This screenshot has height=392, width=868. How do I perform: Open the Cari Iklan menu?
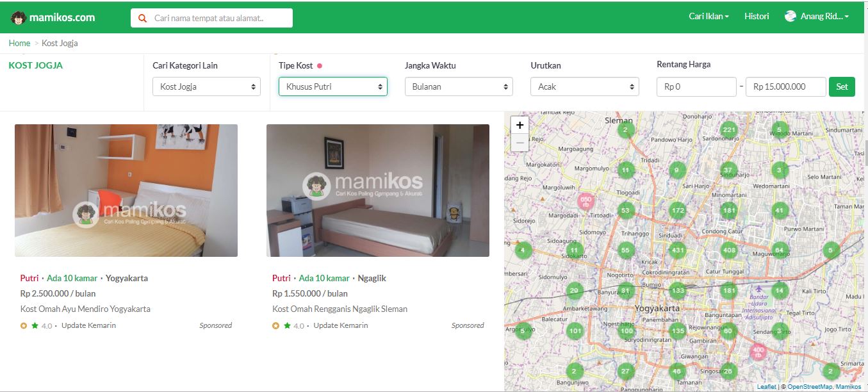pyautogui.click(x=708, y=17)
